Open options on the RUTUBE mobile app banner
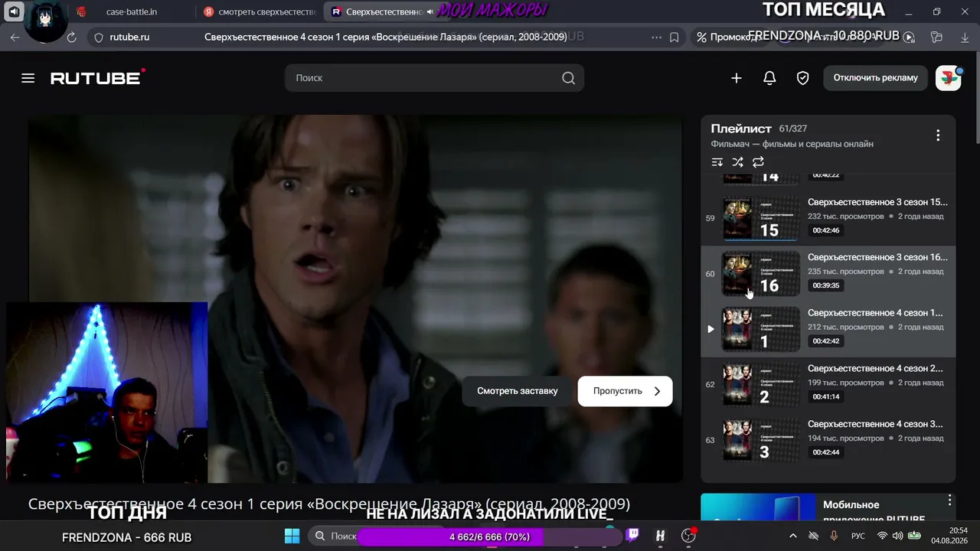The height and width of the screenshot is (551, 980). pos(949,500)
